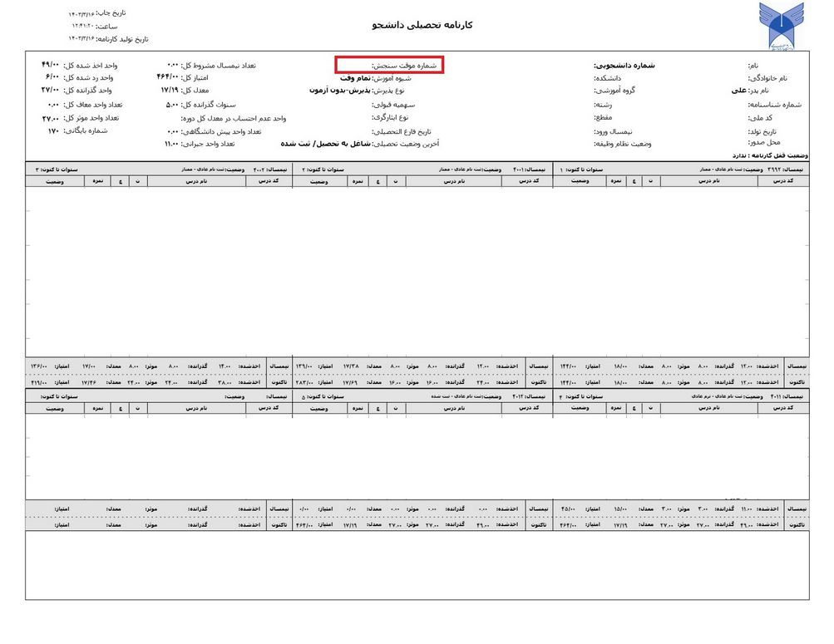Click the 'تاریخ چاپ' print date
The height and width of the screenshot is (644, 834).
pyautogui.click(x=98, y=14)
